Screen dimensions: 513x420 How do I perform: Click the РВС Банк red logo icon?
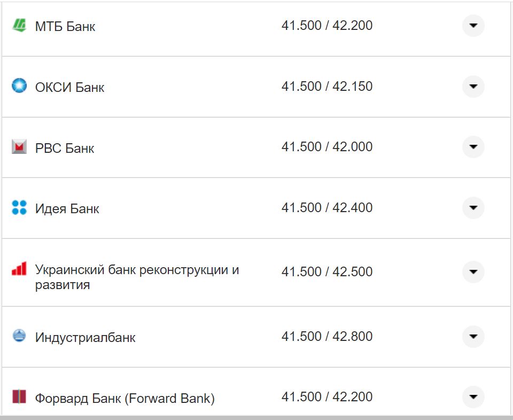19,147
